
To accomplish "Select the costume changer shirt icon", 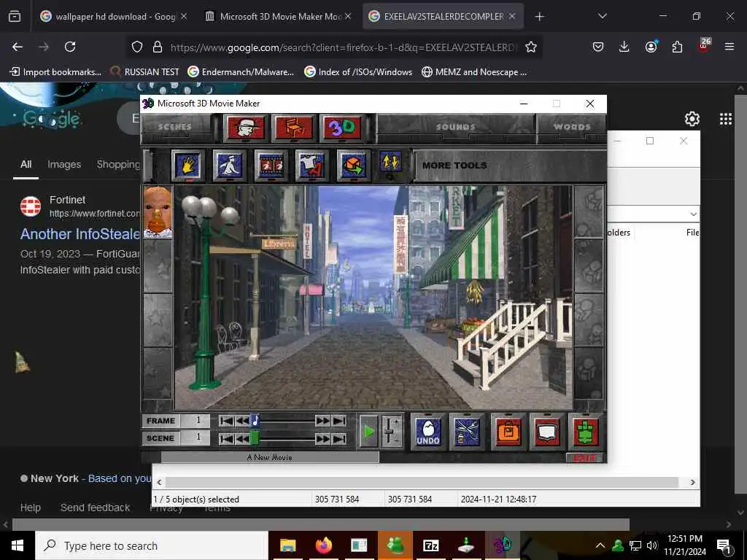I will point(311,166).
